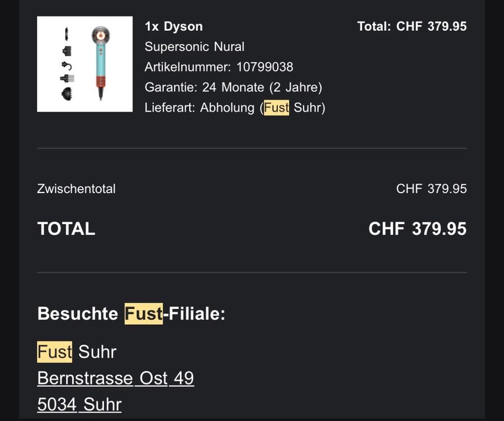Click the Garantie 24 Monate line
The image size is (504, 421).
(233, 87)
